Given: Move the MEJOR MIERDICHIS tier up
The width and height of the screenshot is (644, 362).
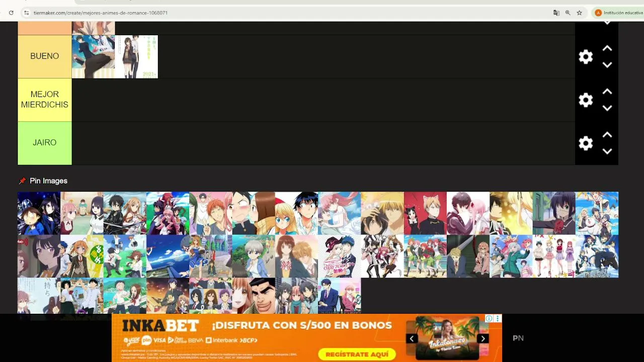Looking at the screenshot, I should pyautogui.click(x=607, y=92).
